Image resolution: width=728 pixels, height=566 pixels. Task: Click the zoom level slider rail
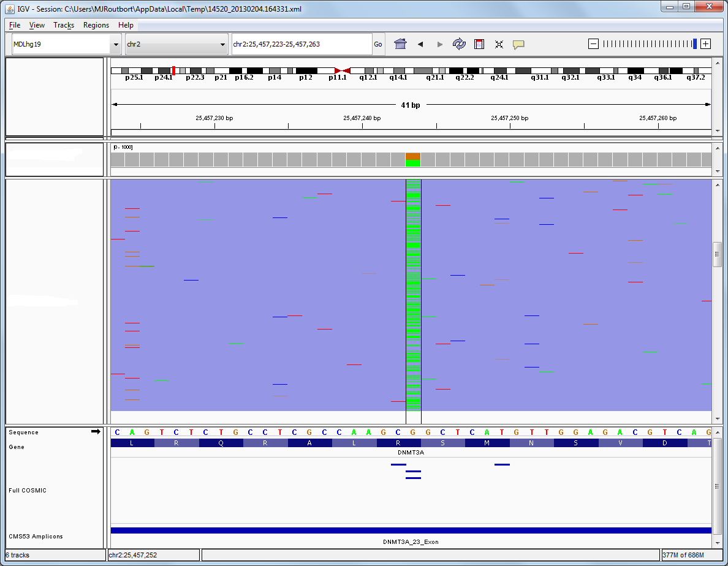[x=649, y=44]
